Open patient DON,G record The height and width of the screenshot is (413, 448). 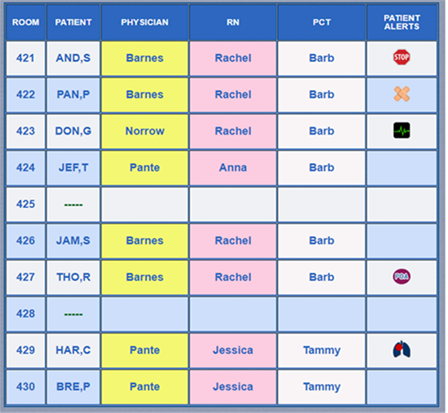(73, 131)
